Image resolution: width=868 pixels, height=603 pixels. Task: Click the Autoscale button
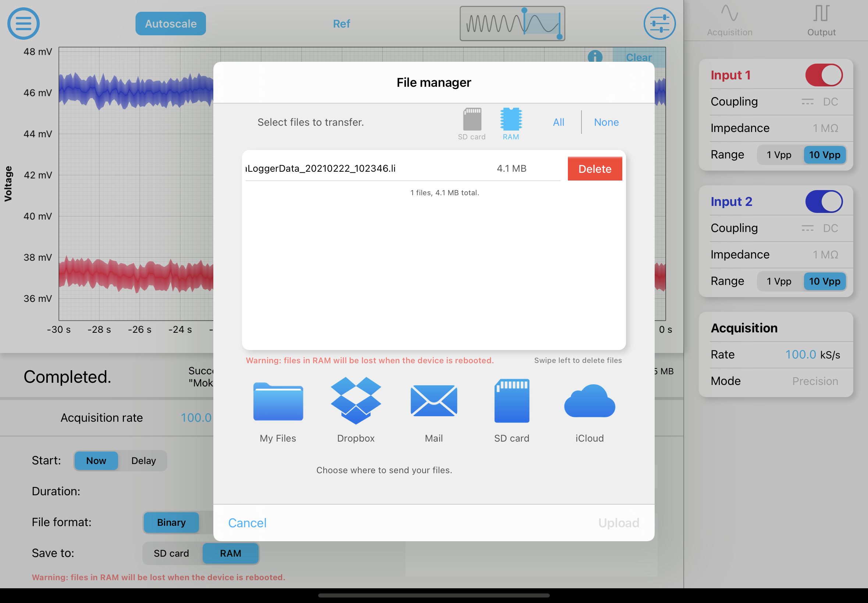pyautogui.click(x=171, y=24)
